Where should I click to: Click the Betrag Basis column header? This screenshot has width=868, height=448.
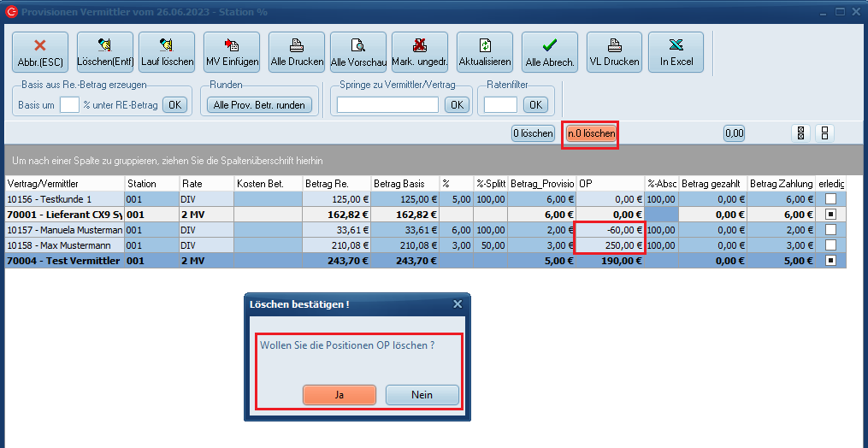[404, 184]
